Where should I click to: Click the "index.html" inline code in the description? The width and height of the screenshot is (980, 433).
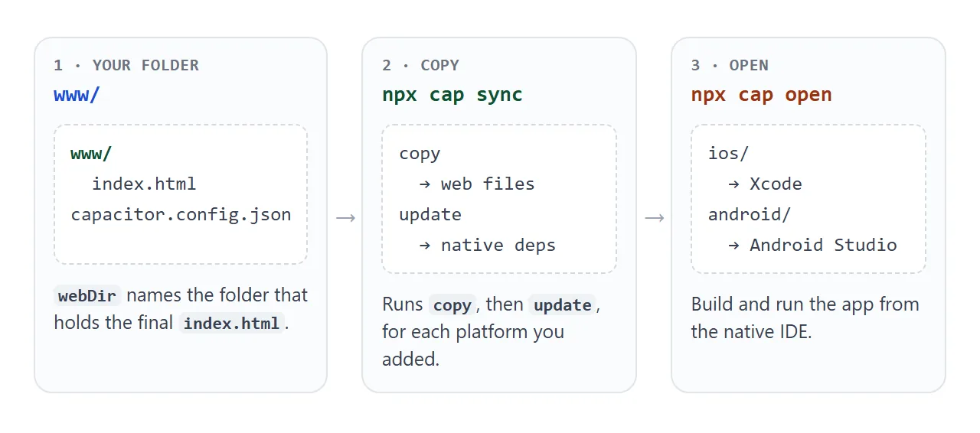tap(231, 323)
